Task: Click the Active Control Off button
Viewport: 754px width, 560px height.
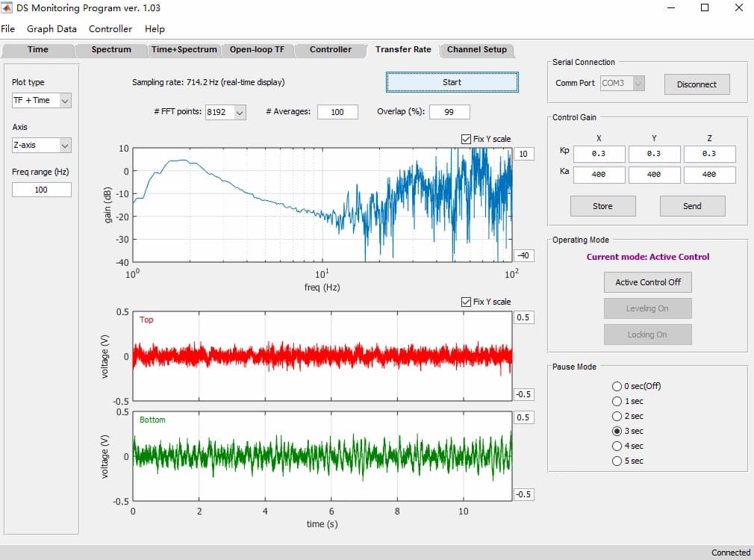Action: tap(648, 282)
